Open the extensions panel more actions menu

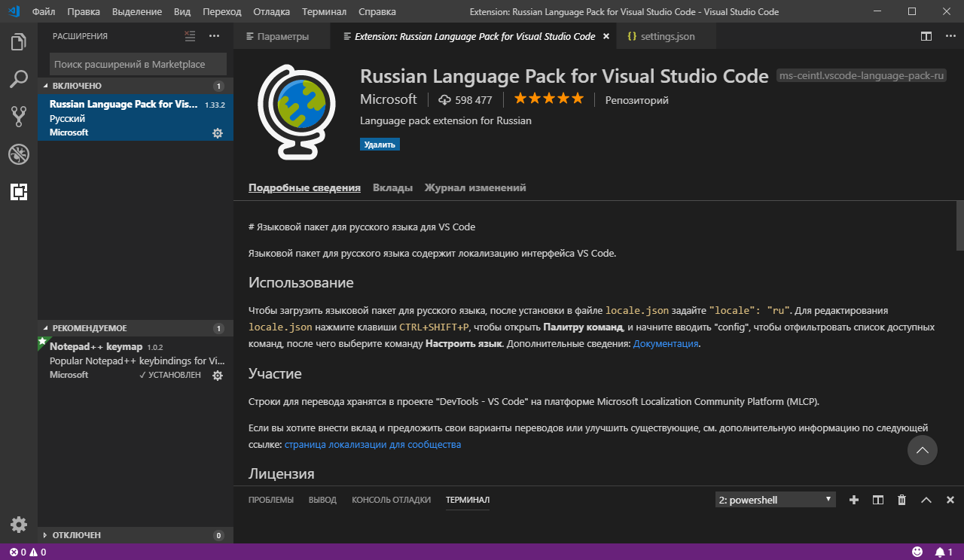tap(214, 36)
